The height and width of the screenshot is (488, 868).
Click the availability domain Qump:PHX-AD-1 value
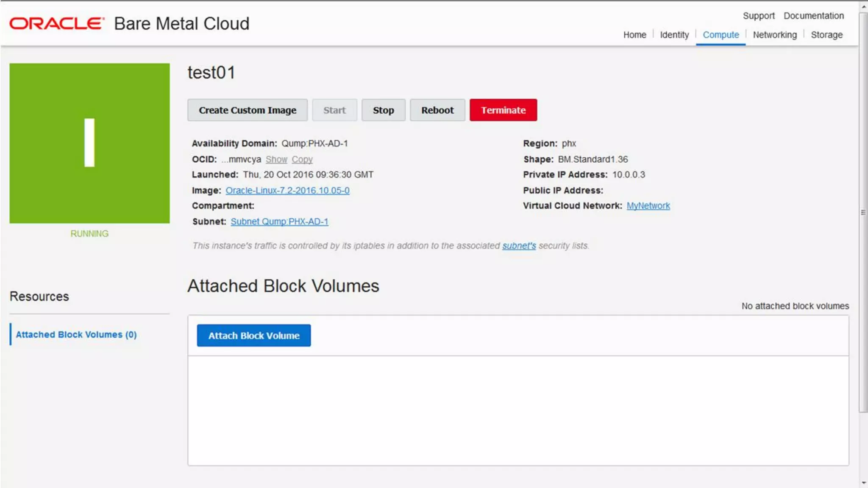click(314, 144)
